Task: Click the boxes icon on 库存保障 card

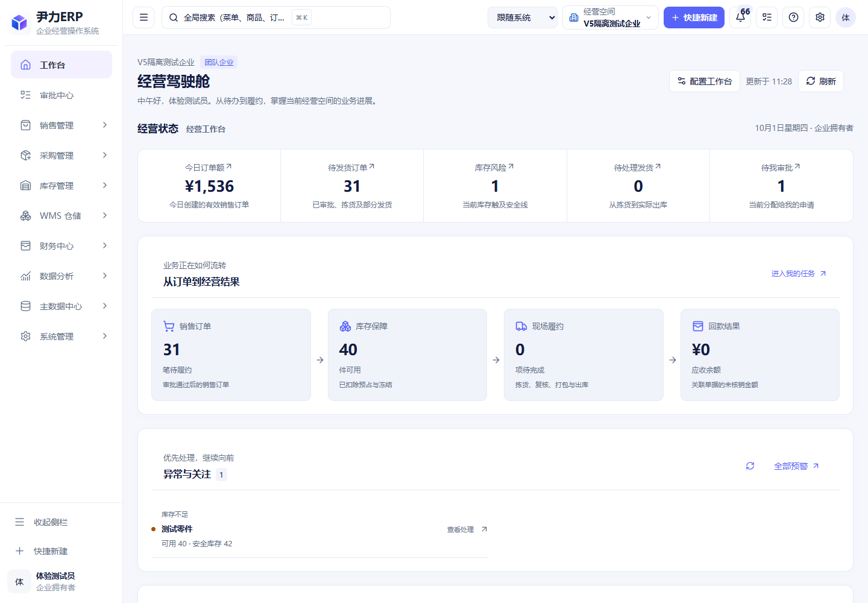Action: pos(345,326)
